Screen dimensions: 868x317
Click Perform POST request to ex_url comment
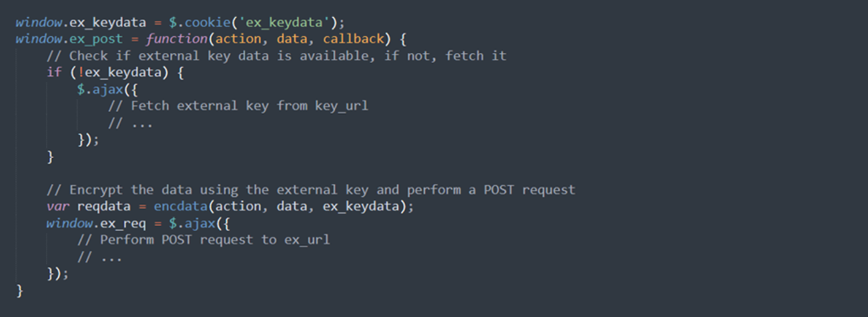coord(215,240)
